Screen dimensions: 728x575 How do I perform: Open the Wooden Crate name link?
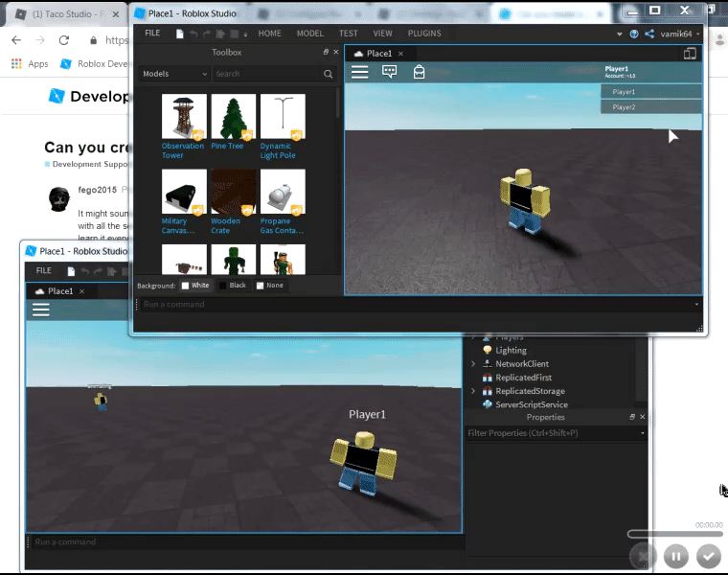click(x=225, y=226)
